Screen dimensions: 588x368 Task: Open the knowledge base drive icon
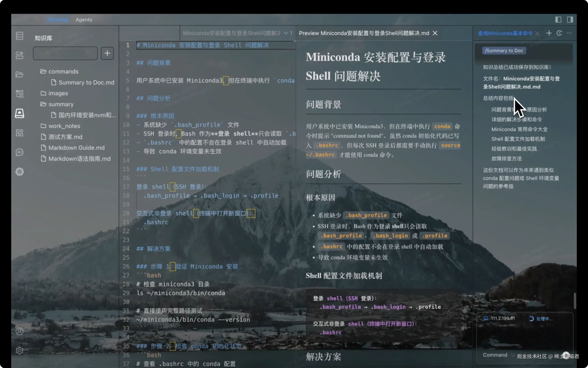[19, 113]
